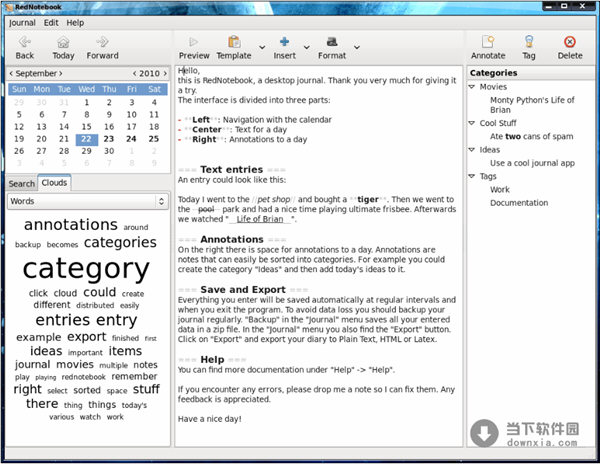Select 'Use a cool journal app' entry
Viewport: 600px width, 464px height.
532,163
